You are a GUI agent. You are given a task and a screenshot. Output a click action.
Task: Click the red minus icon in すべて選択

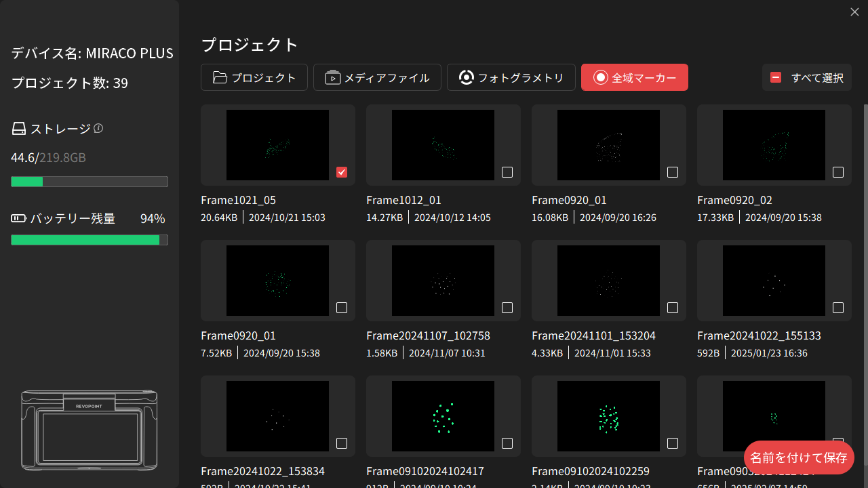(776, 77)
